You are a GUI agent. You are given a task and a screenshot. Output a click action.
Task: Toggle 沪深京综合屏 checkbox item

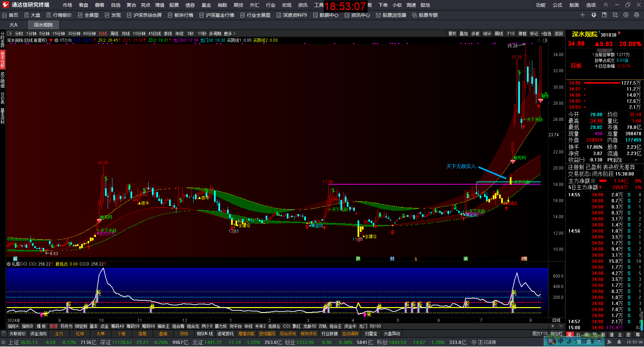click(x=144, y=15)
